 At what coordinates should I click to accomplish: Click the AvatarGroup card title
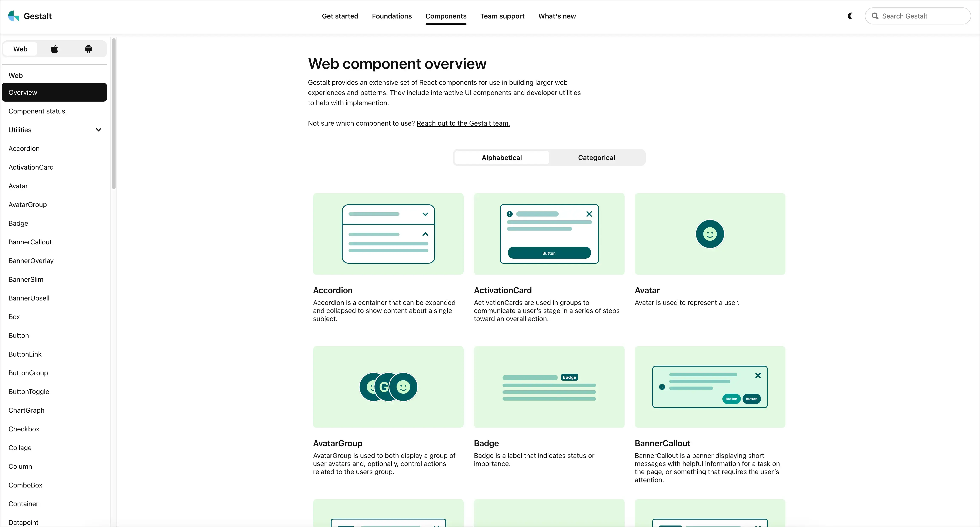pos(337,443)
